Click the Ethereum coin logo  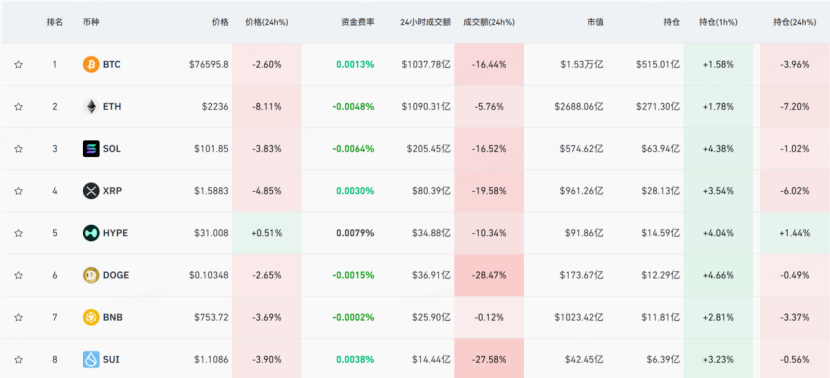91,106
